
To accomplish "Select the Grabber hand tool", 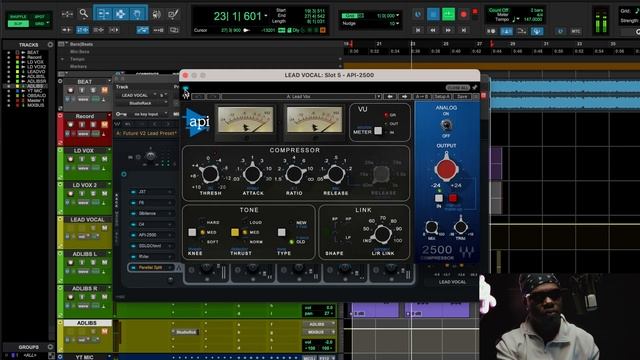I will pyautogui.click(x=138, y=14).
